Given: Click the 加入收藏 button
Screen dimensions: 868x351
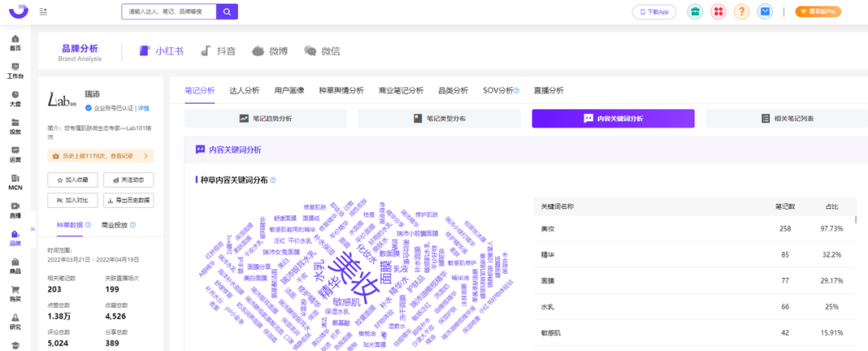Looking at the screenshot, I should pos(72,179).
